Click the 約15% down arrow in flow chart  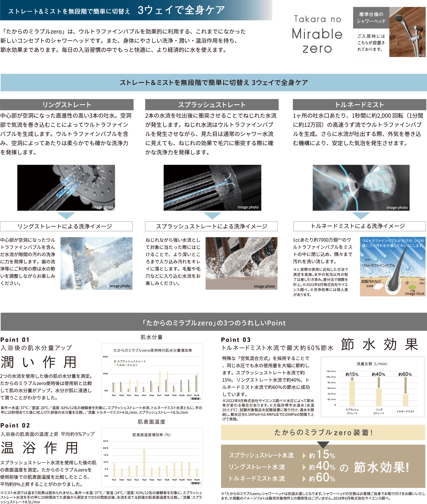tap(352, 379)
